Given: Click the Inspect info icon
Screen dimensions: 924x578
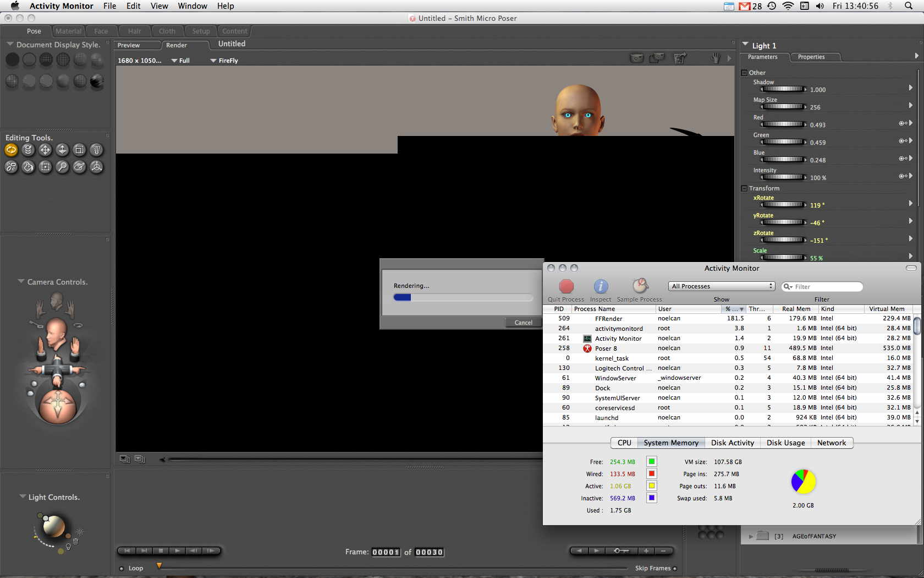Looking at the screenshot, I should (601, 287).
